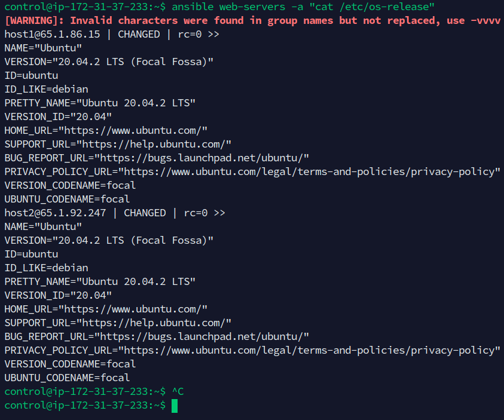Click the PRETTY_NAME line in host2 output
The image size is (504, 420).
100,281
